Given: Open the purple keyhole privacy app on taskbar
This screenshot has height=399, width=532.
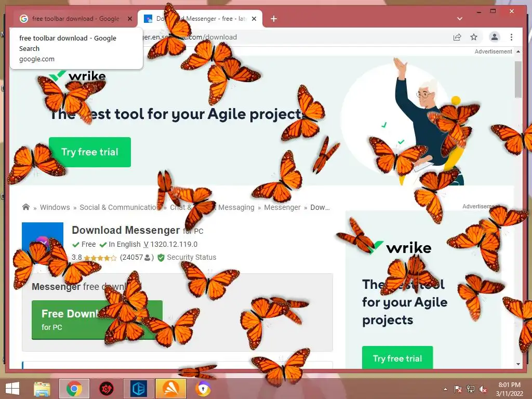Looking at the screenshot, I should [203, 389].
